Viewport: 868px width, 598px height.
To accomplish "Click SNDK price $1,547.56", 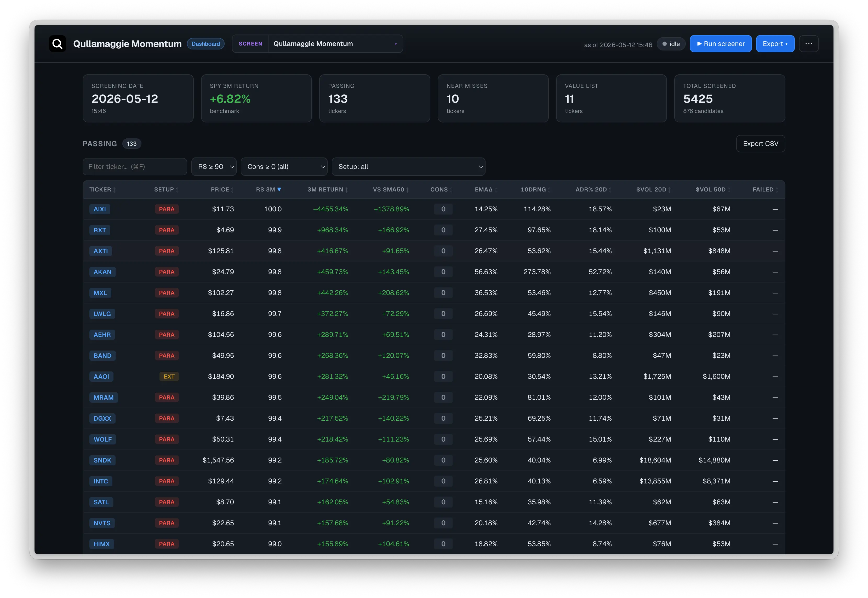I will pyautogui.click(x=218, y=460).
